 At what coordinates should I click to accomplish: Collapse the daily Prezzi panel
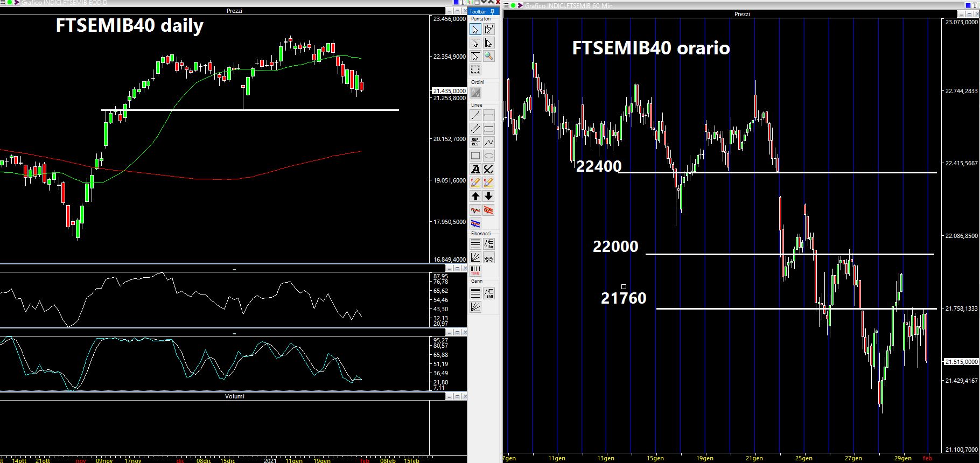pos(449,11)
